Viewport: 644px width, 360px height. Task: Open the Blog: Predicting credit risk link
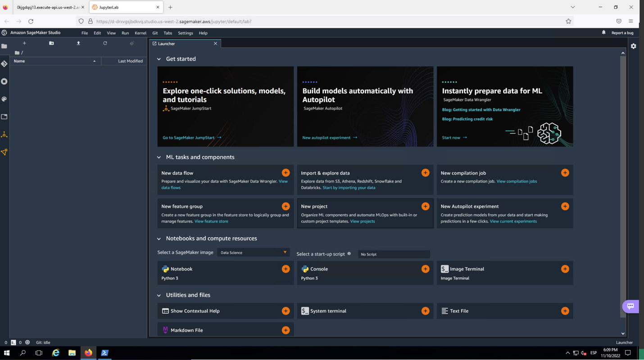coord(467,119)
